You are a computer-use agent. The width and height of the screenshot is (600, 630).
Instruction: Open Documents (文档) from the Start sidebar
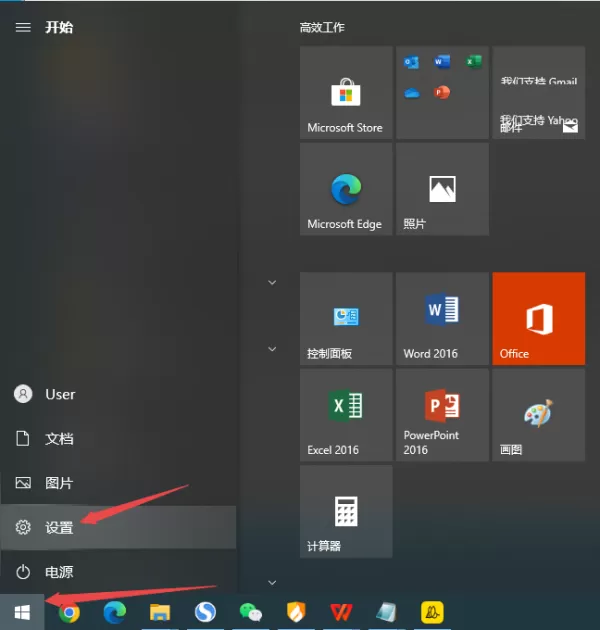[x=118, y=438]
